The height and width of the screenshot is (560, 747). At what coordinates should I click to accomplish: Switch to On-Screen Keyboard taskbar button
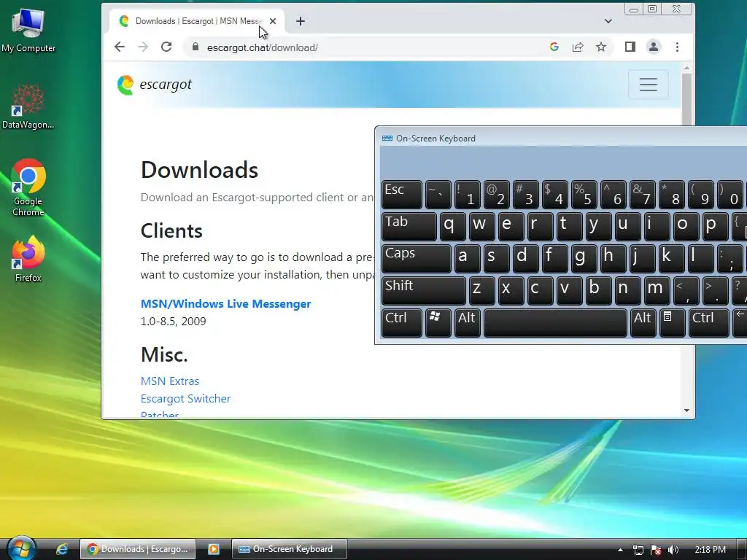[289, 549]
